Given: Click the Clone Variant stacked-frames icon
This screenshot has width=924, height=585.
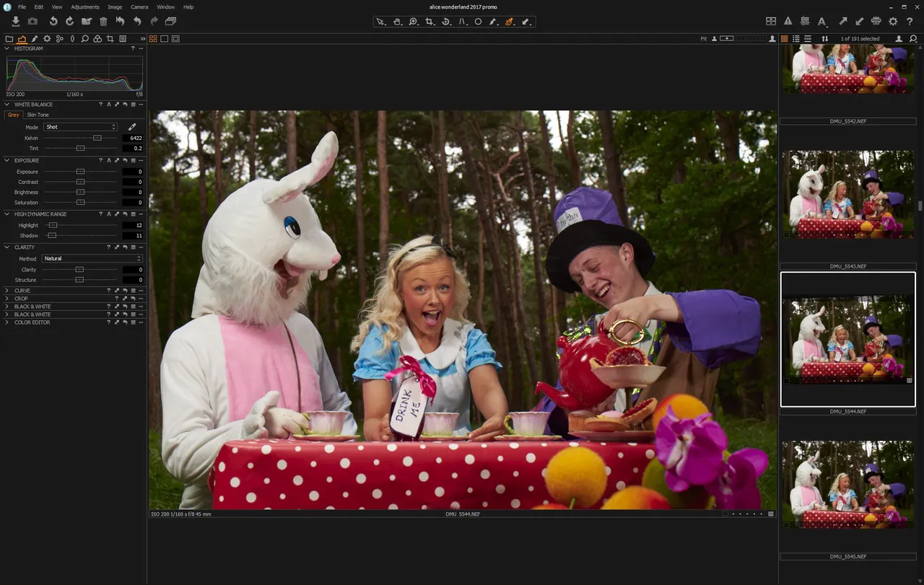Looking at the screenshot, I should coord(170,22).
